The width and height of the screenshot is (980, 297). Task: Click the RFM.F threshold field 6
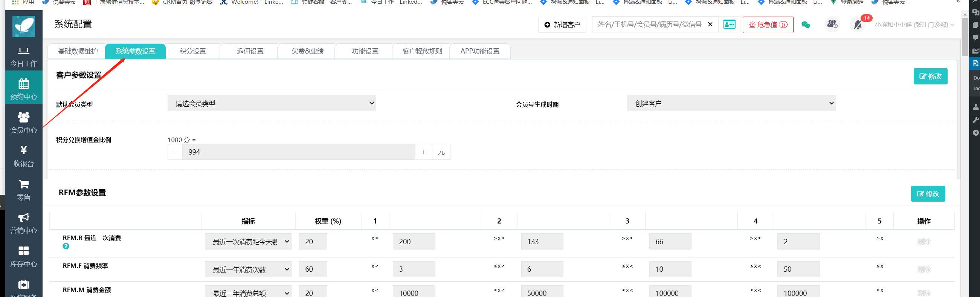542,269
